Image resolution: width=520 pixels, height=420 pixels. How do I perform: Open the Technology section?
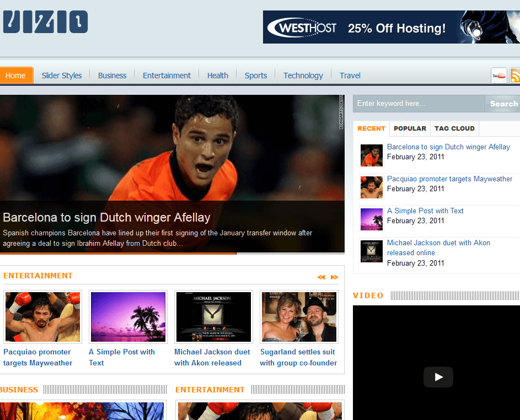pyautogui.click(x=303, y=76)
